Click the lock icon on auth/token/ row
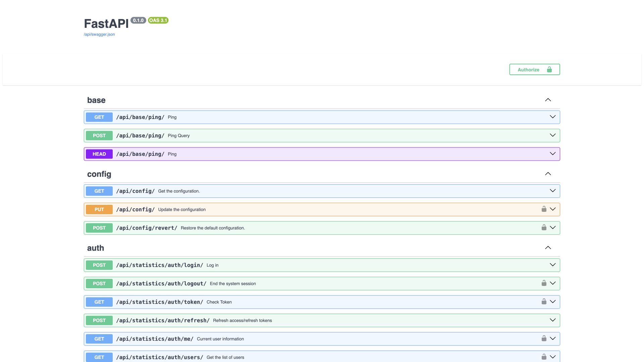This screenshot has width=644, height=362. tap(544, 302)
